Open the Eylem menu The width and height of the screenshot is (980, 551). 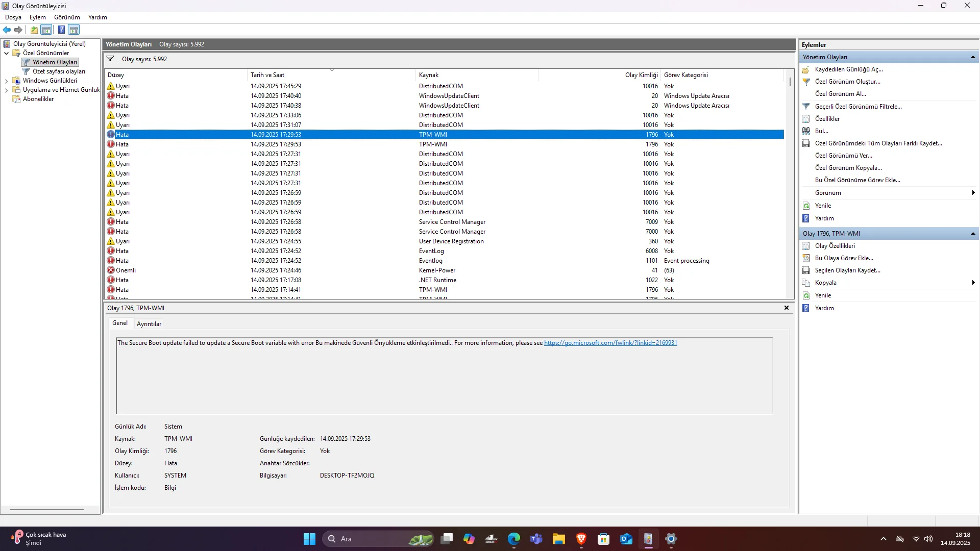tap(37, 17)
